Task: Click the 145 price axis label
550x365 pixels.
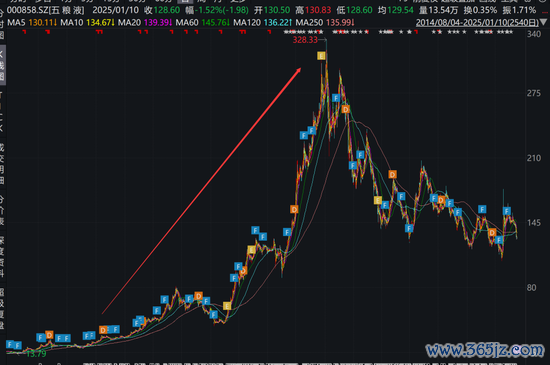Action: (x=534, y=223)
